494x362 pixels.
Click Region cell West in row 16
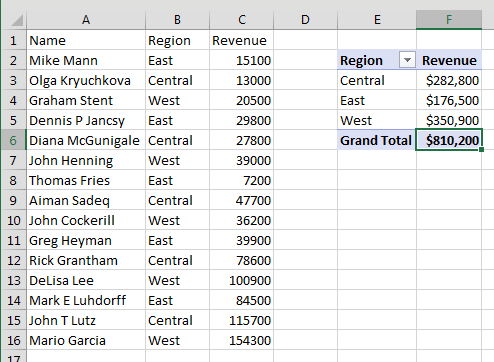click(177, 340)
